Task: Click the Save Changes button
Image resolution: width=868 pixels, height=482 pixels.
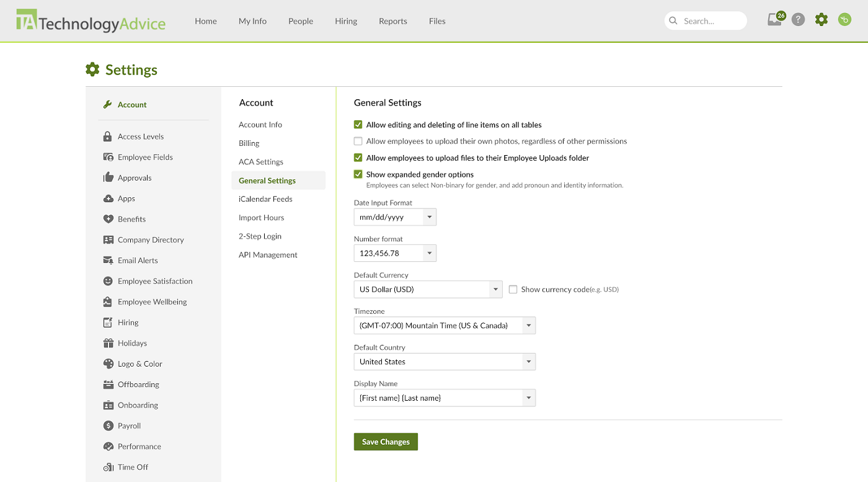Action: point(386,442)
